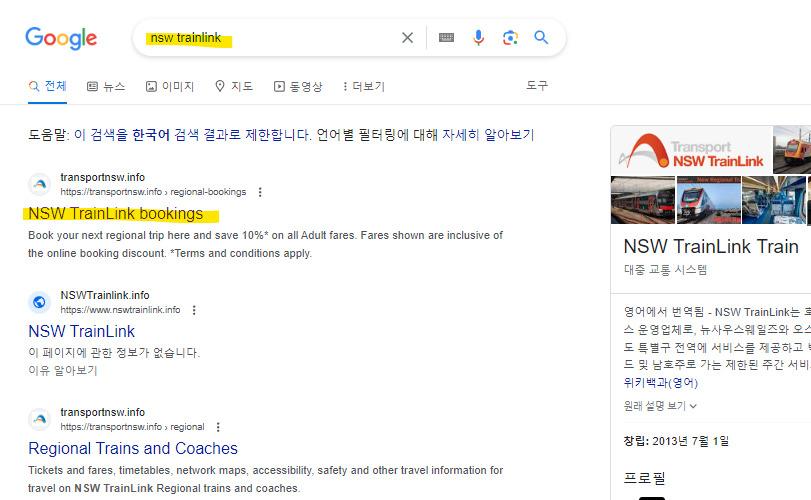Screen dimensions: 811x500
Task: Open the red double-deck train photo thumbnail
Action: tap(643, 200)
